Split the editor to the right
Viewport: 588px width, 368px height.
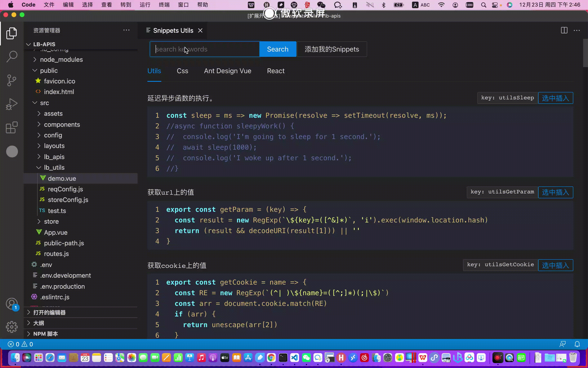pos(564,30)
